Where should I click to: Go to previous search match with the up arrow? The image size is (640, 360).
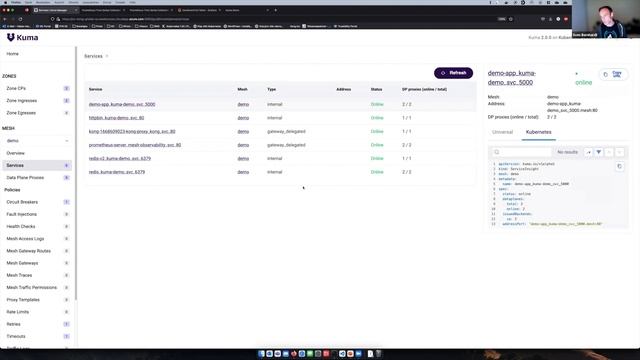609,152
